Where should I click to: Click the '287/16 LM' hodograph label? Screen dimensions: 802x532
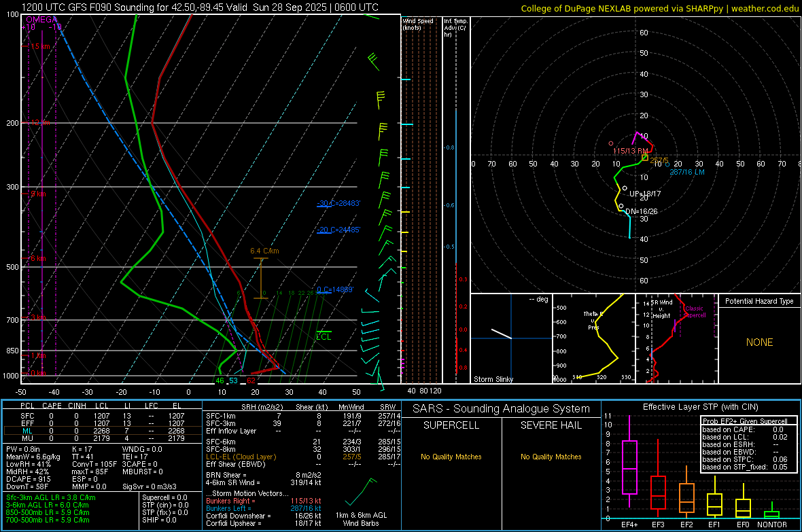pyautogui.click(x=687, y=172)
